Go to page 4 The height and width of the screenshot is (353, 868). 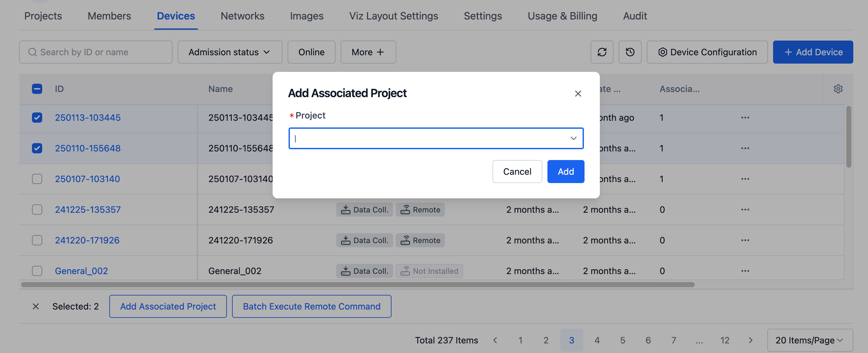[x=597, y=340]
